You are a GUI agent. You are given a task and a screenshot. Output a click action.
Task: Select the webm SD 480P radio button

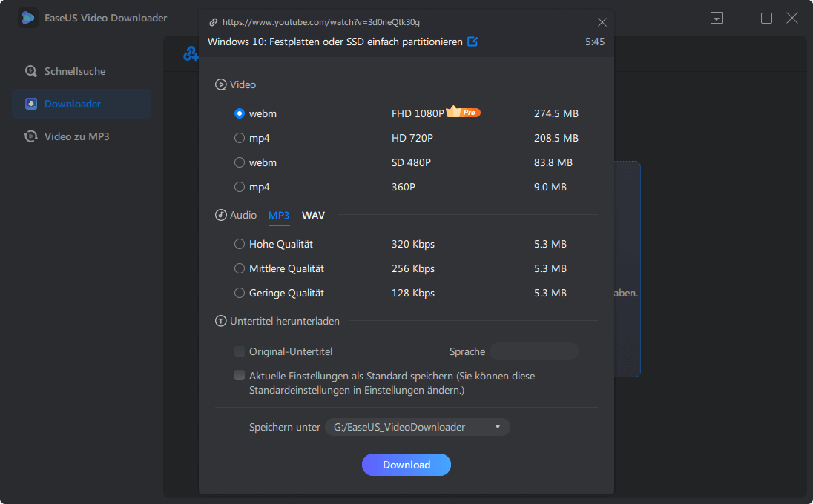click(x=240, y=162)
